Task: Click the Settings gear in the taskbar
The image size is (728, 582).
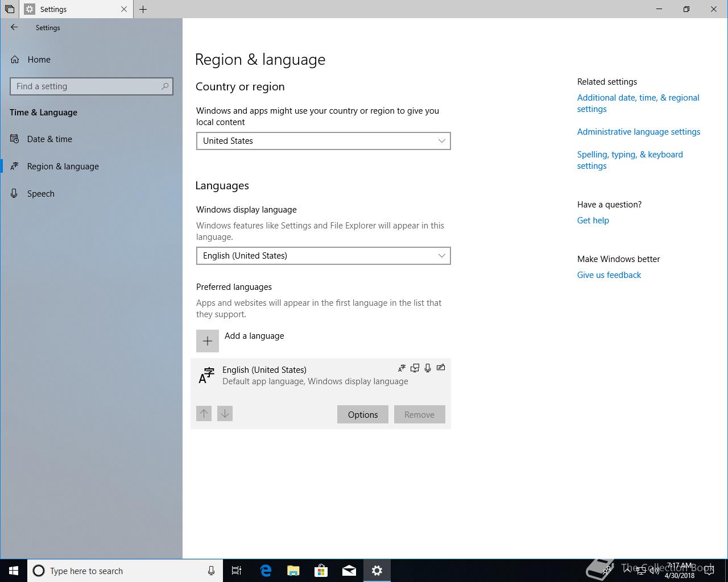Action: point(377,571)
